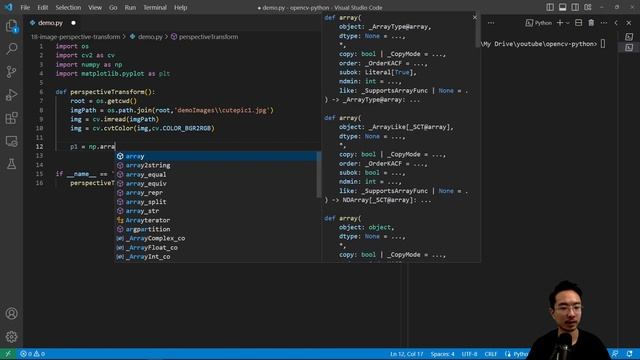The image size is (640, 360).
Task: Open the Terminal menu
Action: tap(155, 7)
